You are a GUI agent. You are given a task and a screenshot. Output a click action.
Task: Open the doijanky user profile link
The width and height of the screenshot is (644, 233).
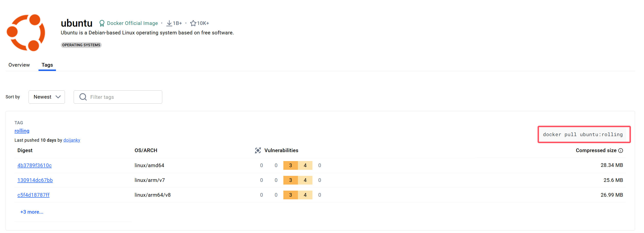click(x=72, y=140)
